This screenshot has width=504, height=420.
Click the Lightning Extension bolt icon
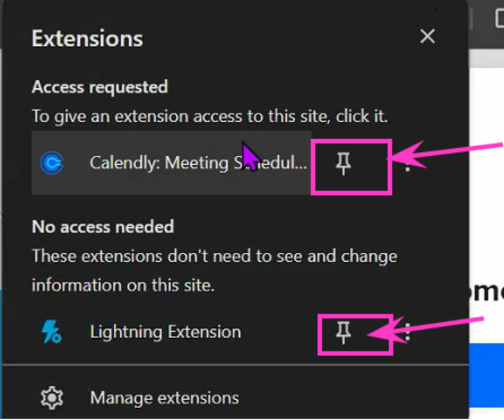(52, 332)
